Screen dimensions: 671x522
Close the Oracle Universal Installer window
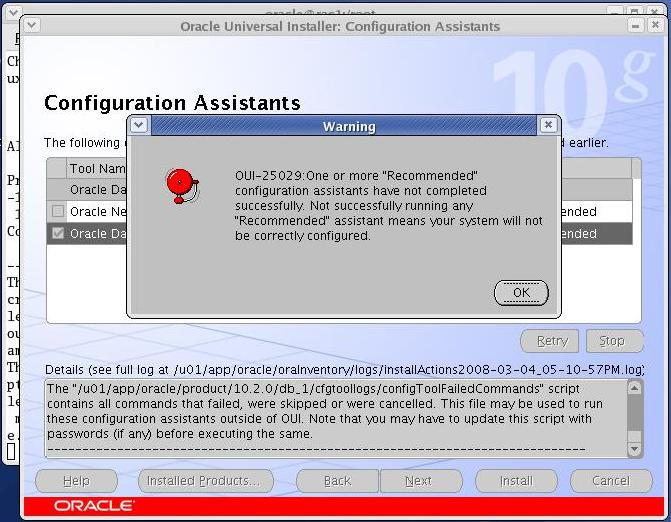tap(655, 26)
